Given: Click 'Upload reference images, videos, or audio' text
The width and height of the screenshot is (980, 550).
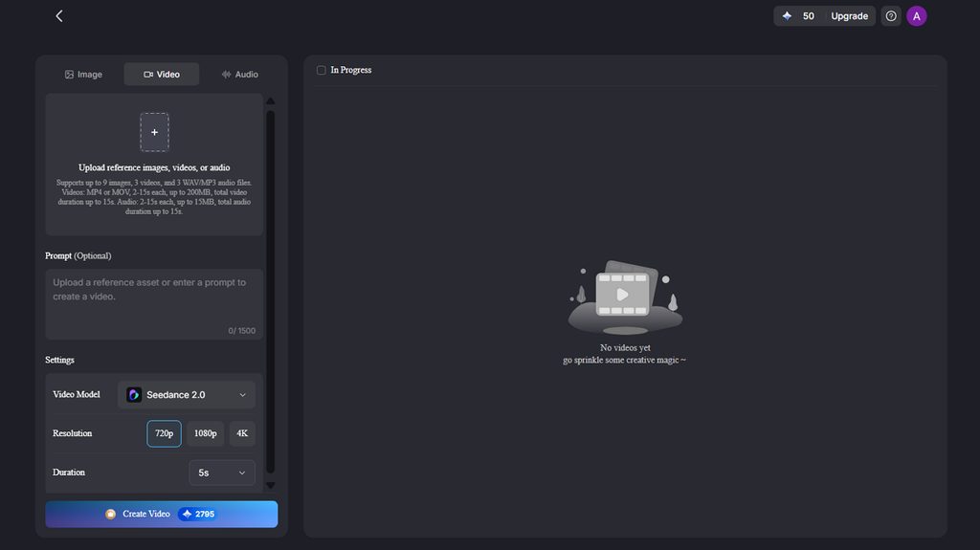Looking at the screenshot, I should pos(154,167).
